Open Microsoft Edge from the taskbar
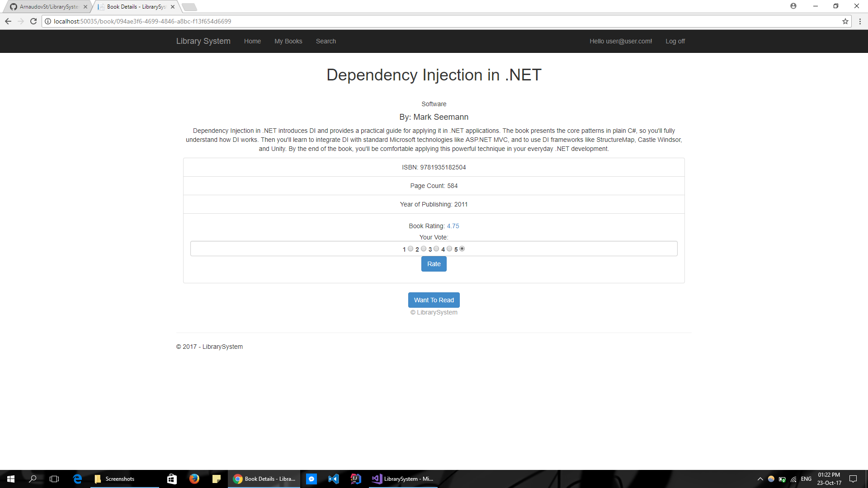868x488 pixels. click(x=77, y=479)
